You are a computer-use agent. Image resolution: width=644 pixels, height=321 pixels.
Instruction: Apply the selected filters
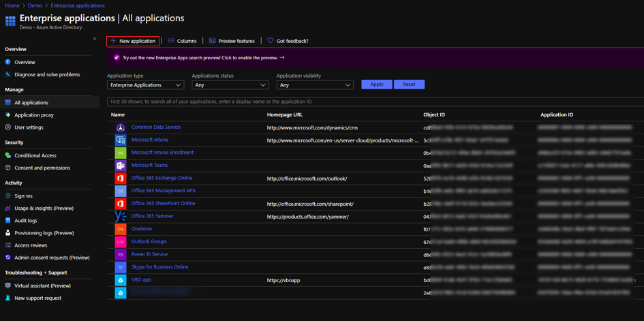pyautogui.click(x=377, y=84)
